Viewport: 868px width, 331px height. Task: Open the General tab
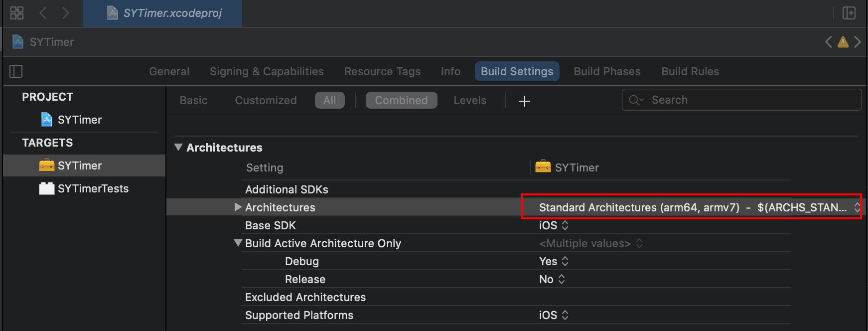[169, 71]
